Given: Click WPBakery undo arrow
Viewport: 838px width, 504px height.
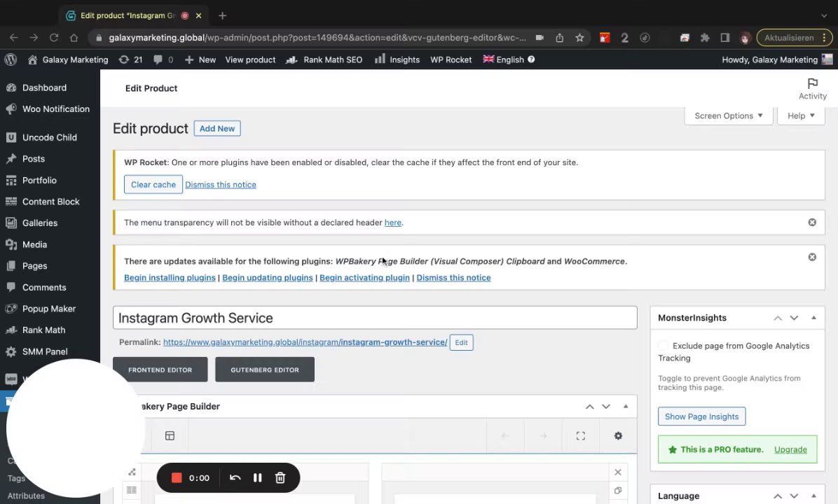Looking at the screenshot, I should click(505, 435).
